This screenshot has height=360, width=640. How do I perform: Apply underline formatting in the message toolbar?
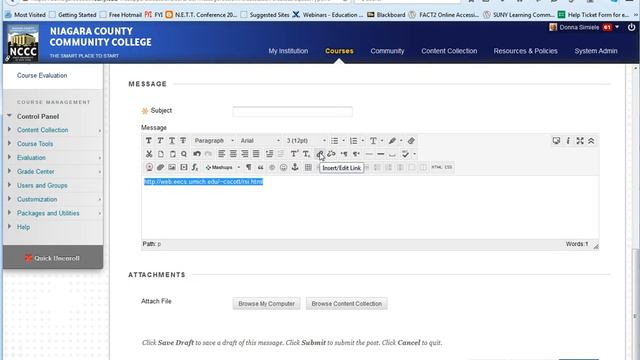[x=172, y=141]
